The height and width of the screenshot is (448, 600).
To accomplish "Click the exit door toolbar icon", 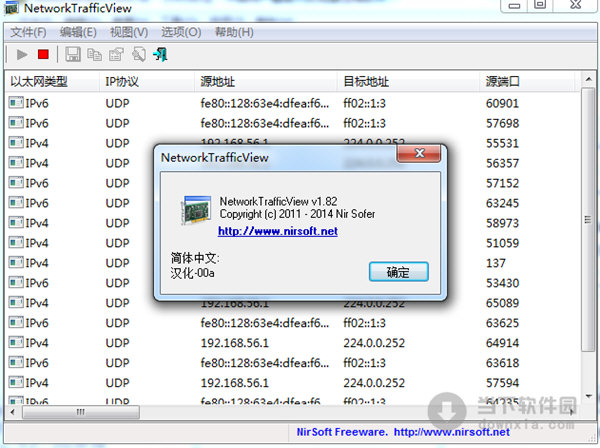I will [160, 55].
